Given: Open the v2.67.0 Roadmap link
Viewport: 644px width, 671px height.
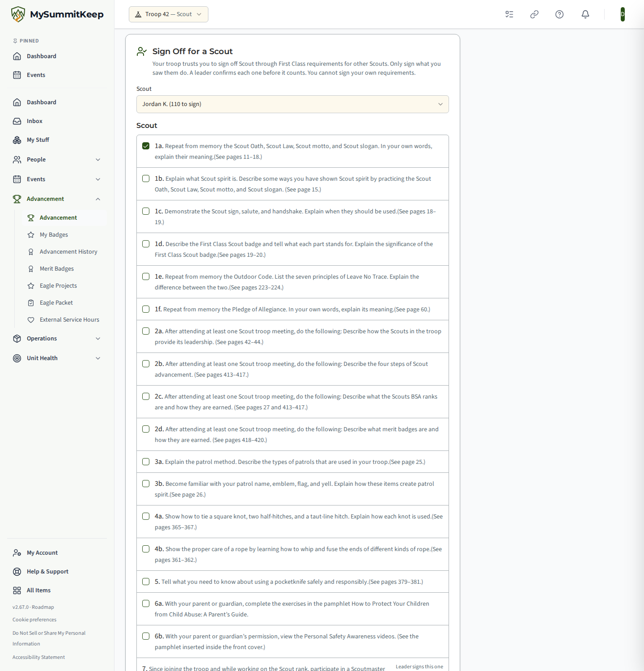Looking at the screenshot, I should 33,607.
